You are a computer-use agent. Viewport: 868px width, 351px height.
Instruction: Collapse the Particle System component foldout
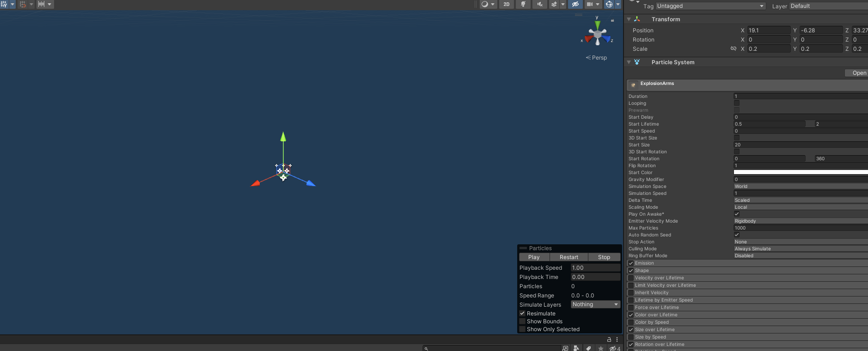point(629,62)
